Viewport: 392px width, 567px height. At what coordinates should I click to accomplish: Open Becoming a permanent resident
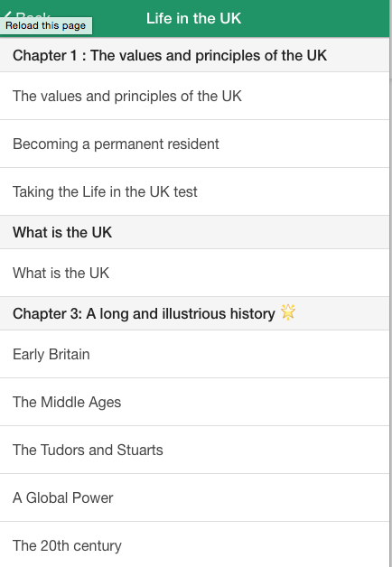pyautogui.click(x=194, y=144)
